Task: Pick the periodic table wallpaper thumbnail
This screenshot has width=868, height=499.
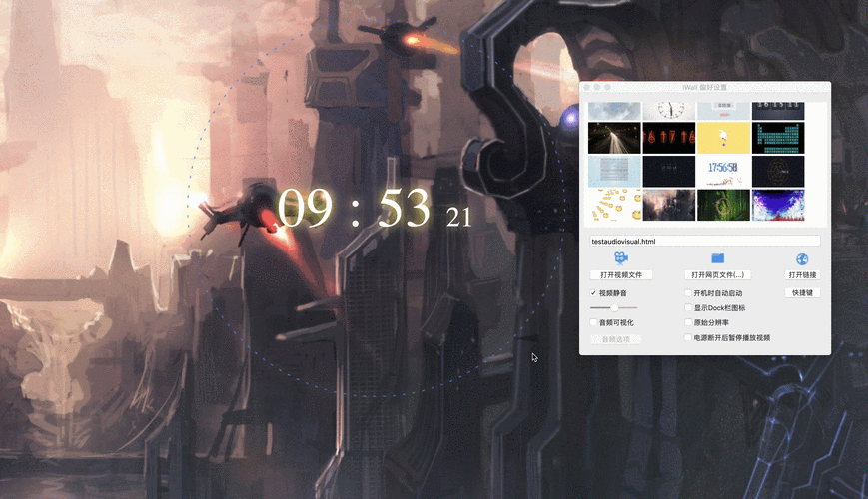Action: tap(778, 138)
